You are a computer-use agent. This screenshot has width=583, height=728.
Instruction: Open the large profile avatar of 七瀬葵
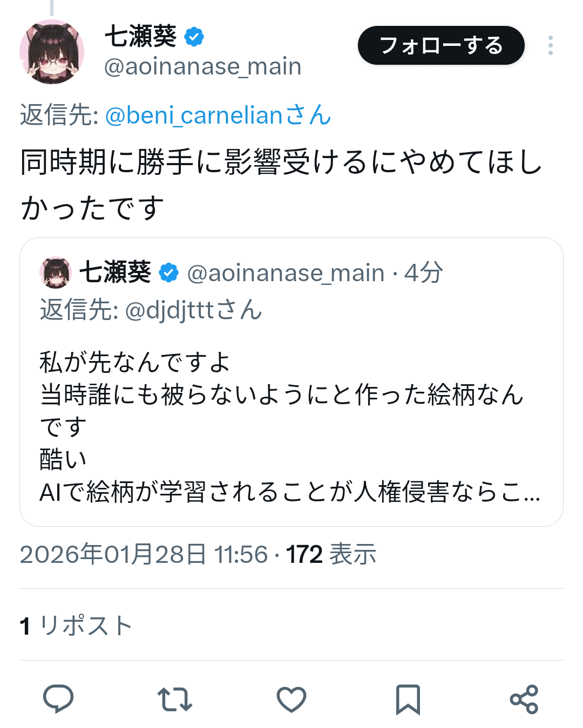52,52
